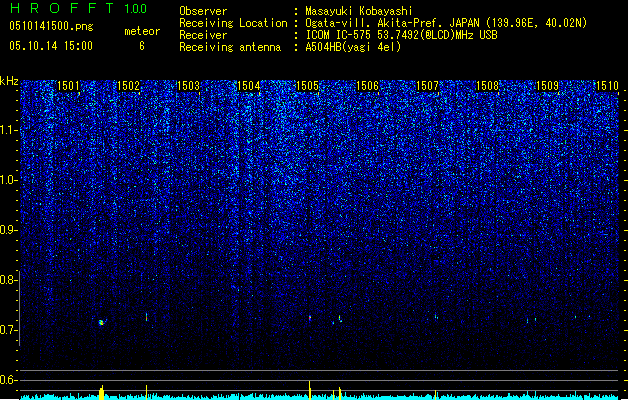Click the meteor echo streak just after 1502

tap(146, 317)
